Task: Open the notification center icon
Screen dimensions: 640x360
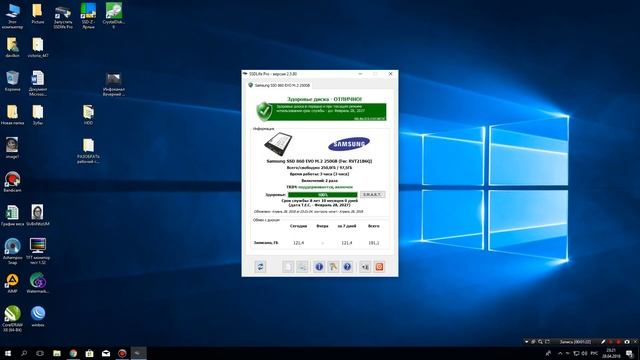Action: click(630, 353)
